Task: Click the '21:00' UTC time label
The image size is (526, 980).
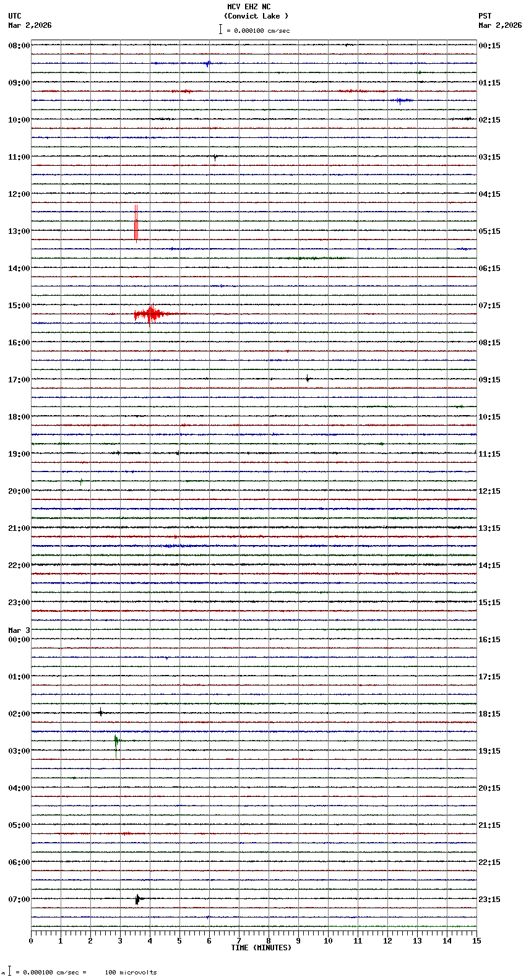Action: (x=19, y=528)
